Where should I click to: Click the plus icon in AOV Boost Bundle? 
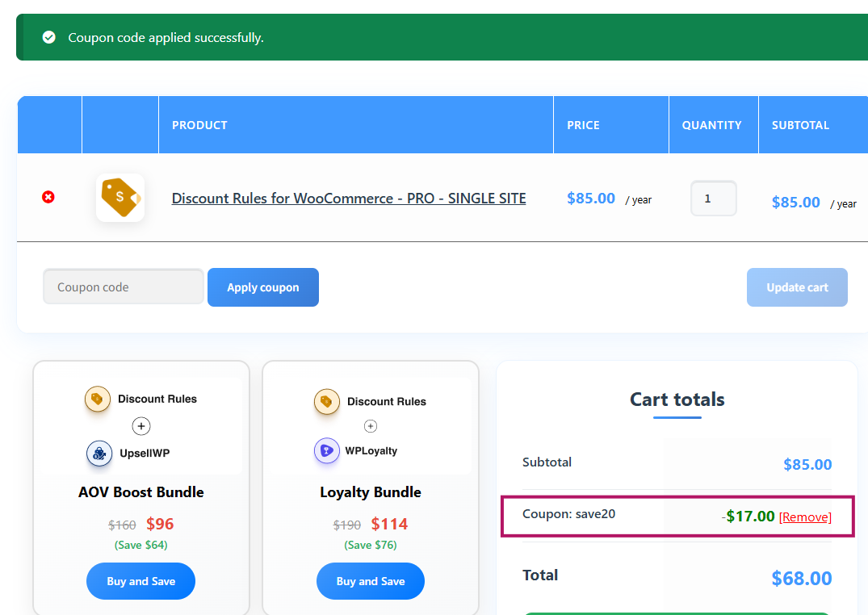[x=140, y=425]
